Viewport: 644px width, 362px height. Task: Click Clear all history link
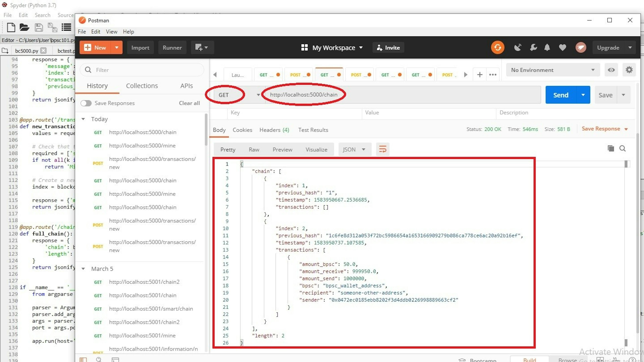pyautogui.click(x=189, y=103)
